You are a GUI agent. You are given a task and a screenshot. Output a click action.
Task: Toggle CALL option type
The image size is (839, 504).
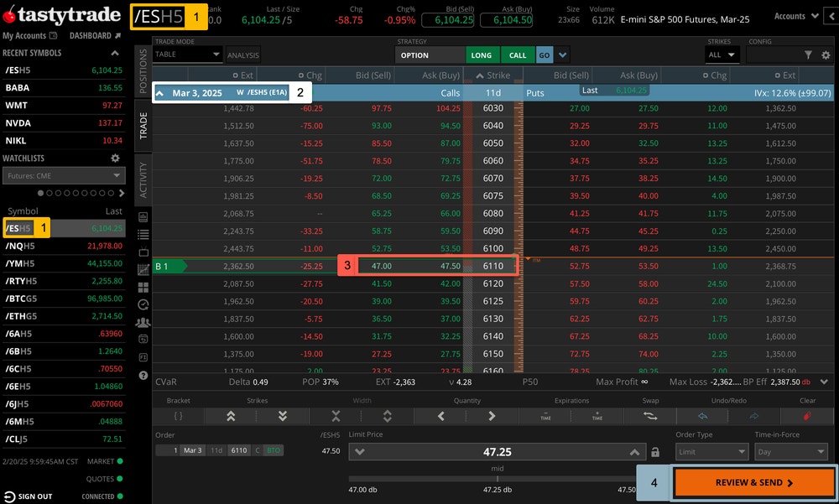518,55
